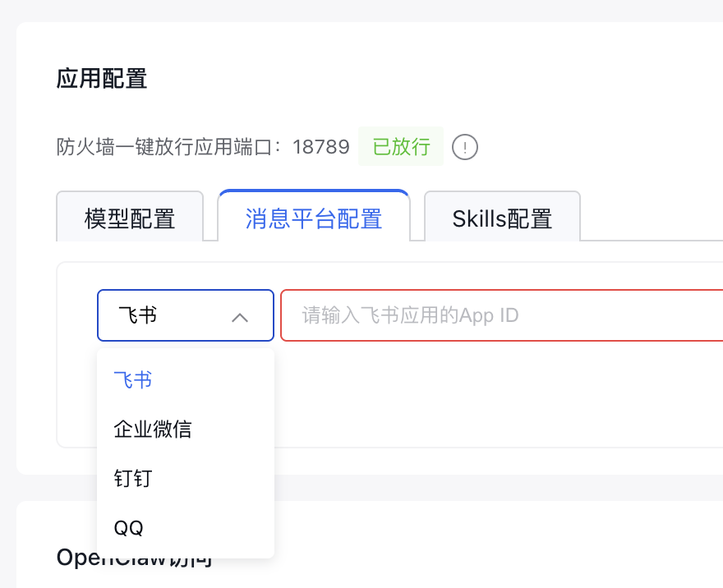The image size is (723, 588).
Task: Click the App ID placeholder text
Action: click(411, 315)
